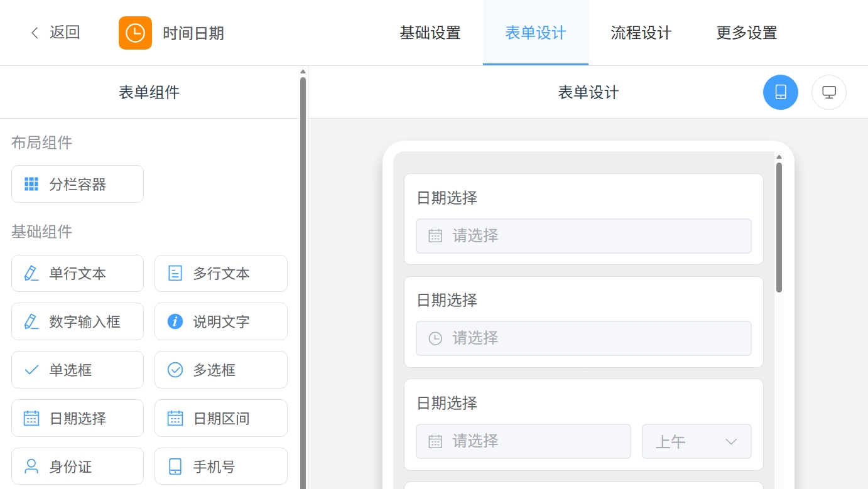868x489 pixels.
Task: Add the 数字输入框 component
Action: pos(77,321)
